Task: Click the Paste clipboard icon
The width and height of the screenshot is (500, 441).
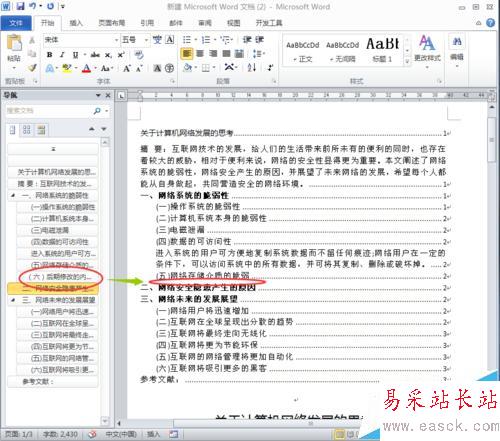Action: pyautogui.click(x=14, y=43)
